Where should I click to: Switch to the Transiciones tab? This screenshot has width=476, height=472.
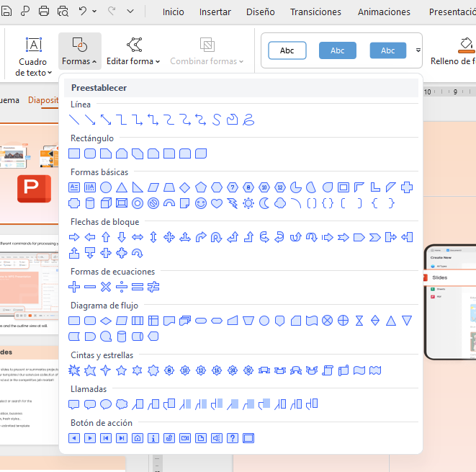coord(315,12)
